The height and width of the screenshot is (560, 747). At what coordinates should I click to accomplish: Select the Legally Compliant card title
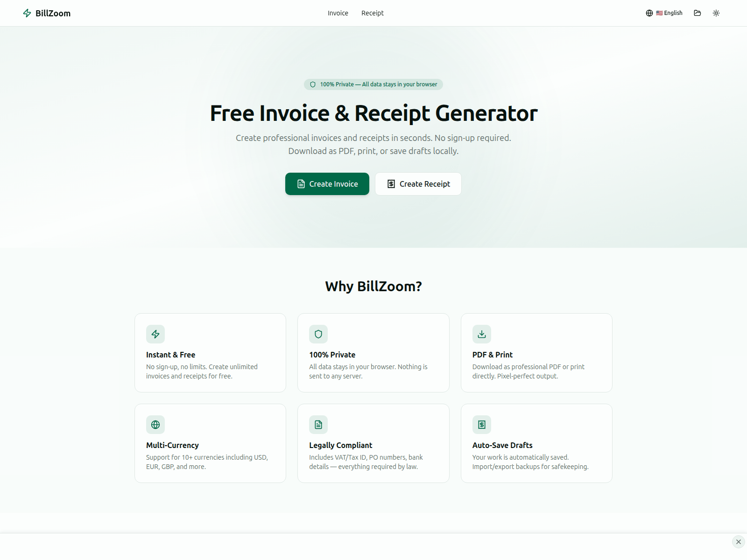click(x=340, y=445)
